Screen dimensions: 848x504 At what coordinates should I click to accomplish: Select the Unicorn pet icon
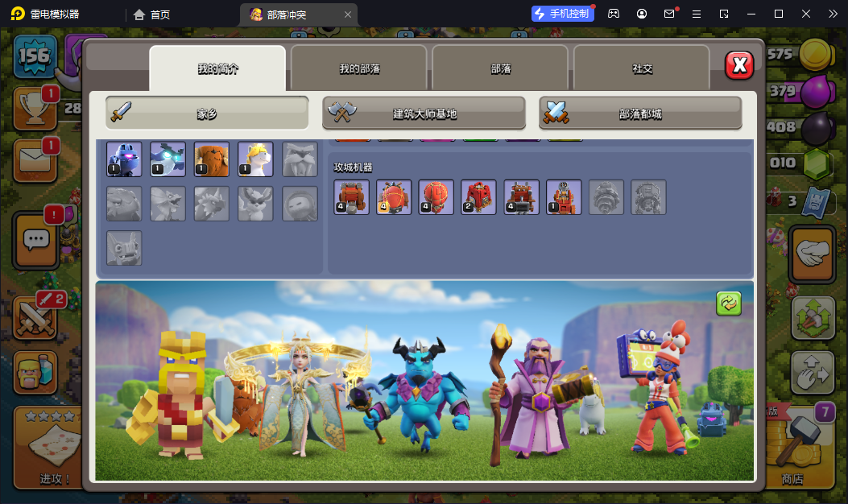click(x=255, y=159)
